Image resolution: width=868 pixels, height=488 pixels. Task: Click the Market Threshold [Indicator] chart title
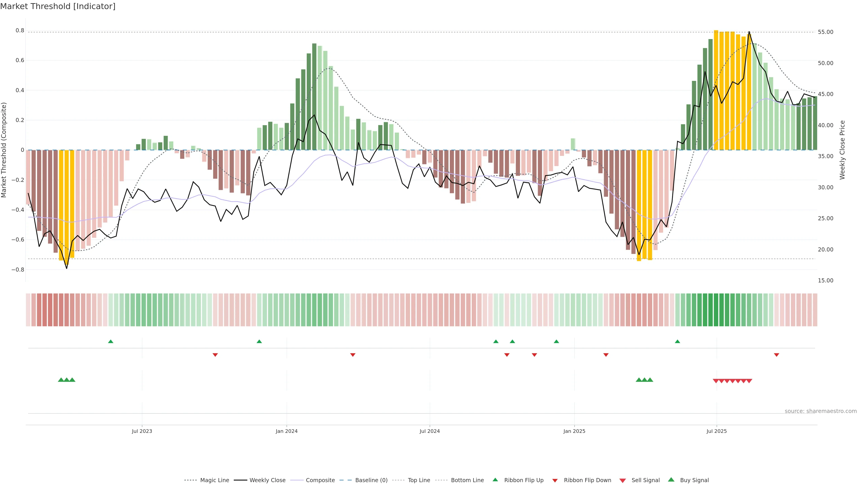pyautogui.click(x=58, y=6)
